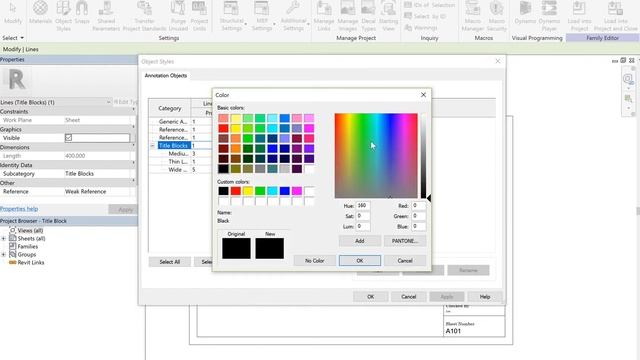Click Select All in Object Styles
Viewport: 640px width, 360px height.
[169, 262]
